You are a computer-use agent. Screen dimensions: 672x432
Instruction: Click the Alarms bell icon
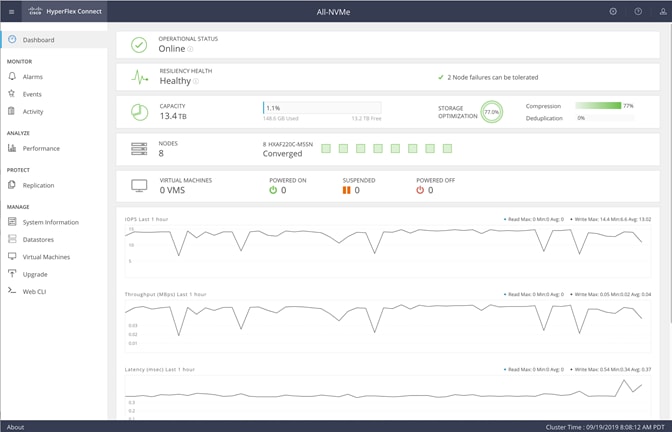pyautogui.click(x=12, y=76)
